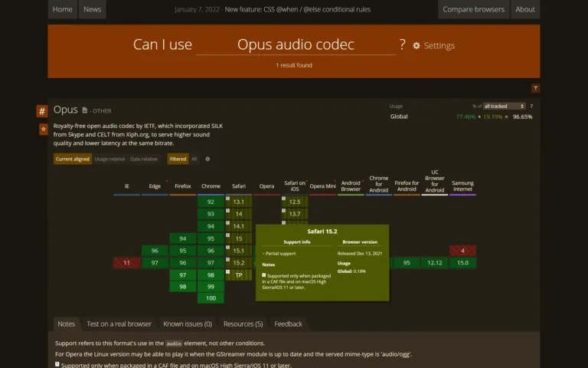The height and width of the screenshot is (368, 588).
Task: Select the Filtered browsers option
Action: tap(178, 159)
